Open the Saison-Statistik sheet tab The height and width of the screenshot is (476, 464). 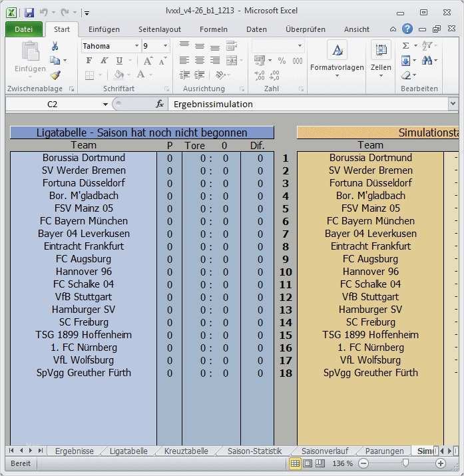(254, 451)
